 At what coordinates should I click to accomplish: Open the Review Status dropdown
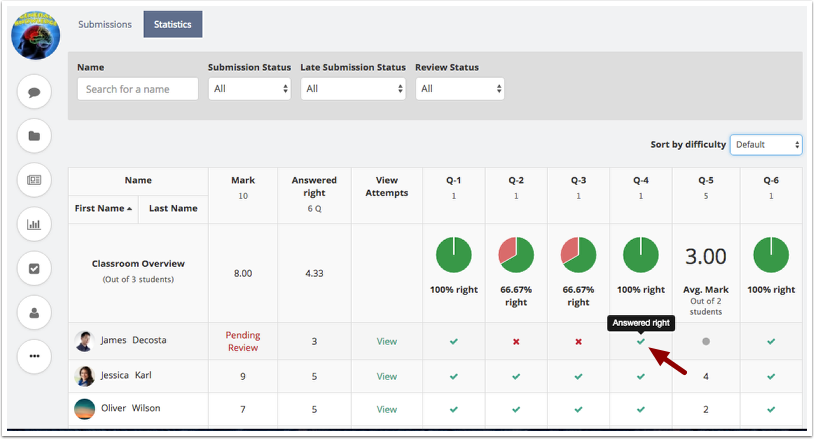pyautogui.click(x=459, y=89)
